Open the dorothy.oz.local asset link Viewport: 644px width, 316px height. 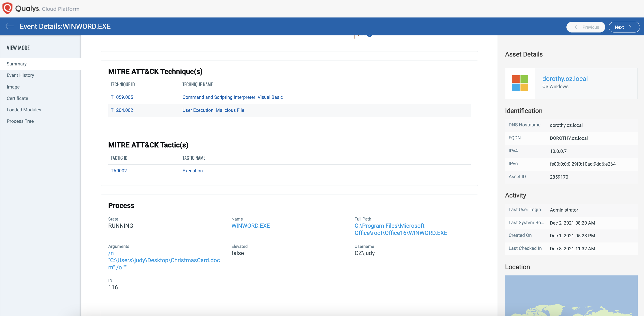point(565,78)
